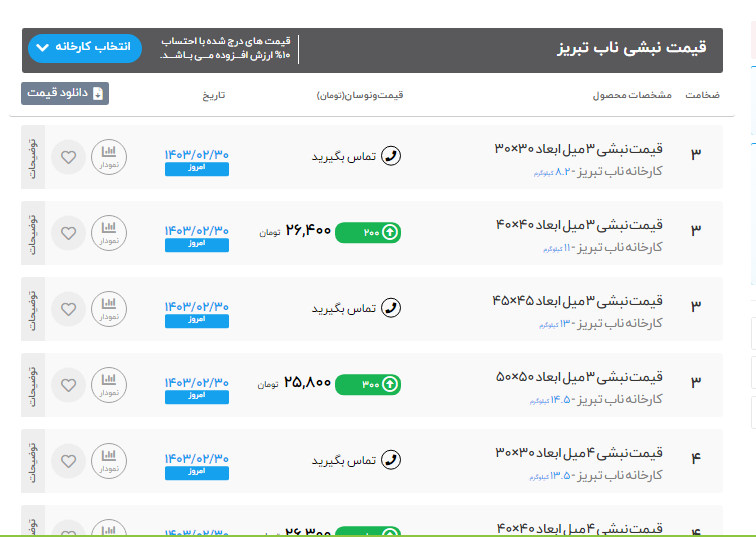The image size is (756, 537).
Task: Open chart icon for 30×30 3mm angle row
Action: click(x=109, y=157)
